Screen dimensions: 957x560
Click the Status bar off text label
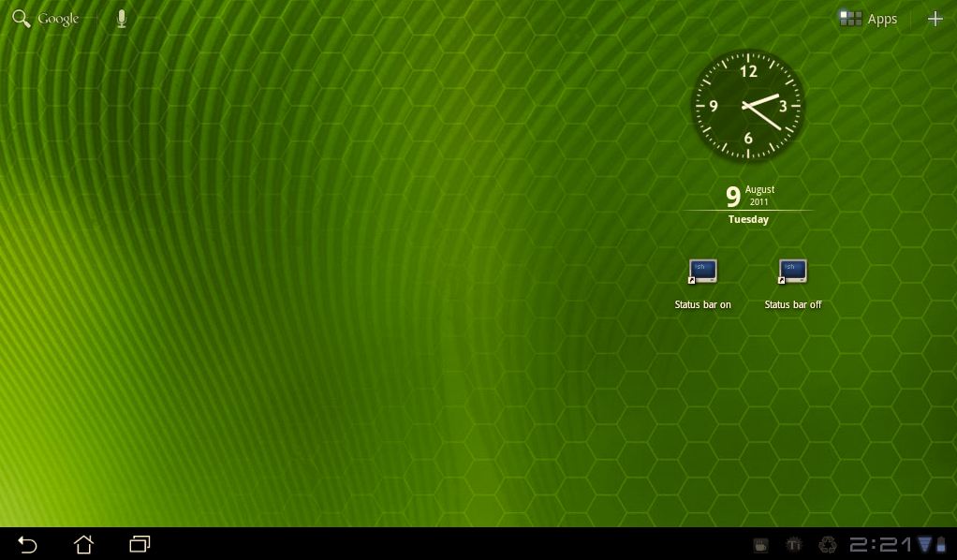pos(793,304)
